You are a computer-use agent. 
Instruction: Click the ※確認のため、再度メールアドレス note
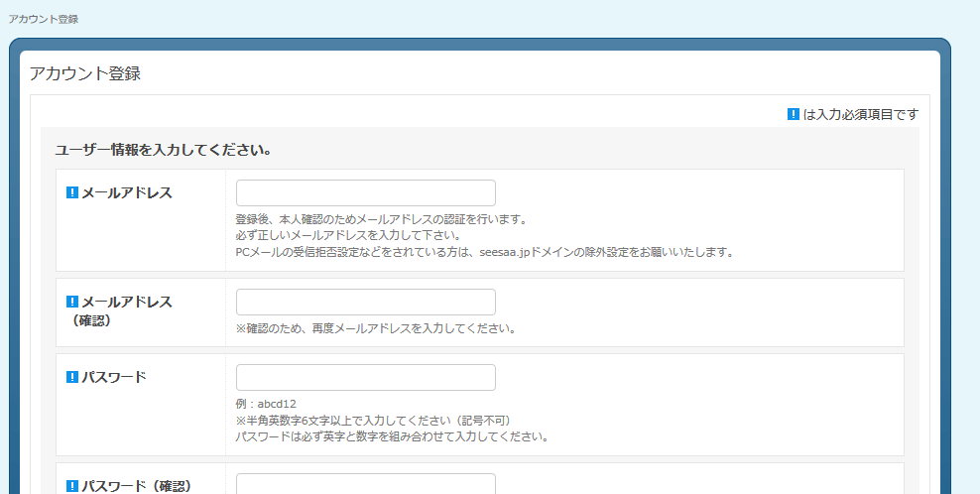pos(376,328)
